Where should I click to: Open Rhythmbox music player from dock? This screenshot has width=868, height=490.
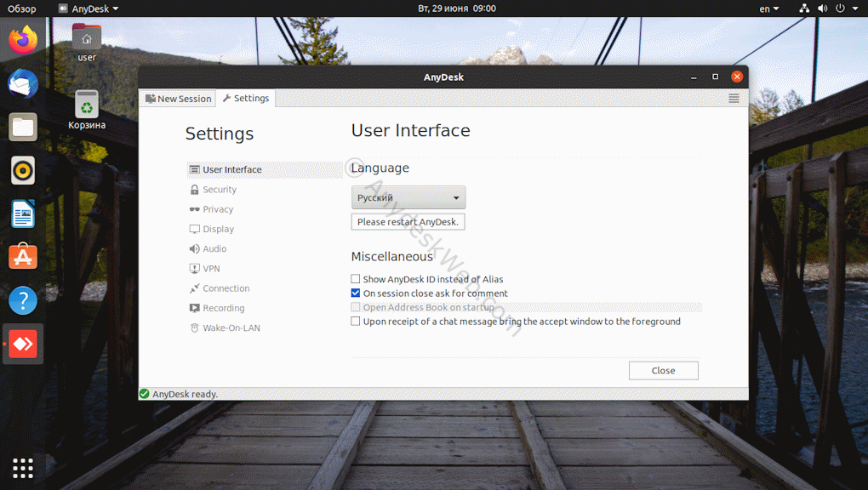(x=23, y=170)
